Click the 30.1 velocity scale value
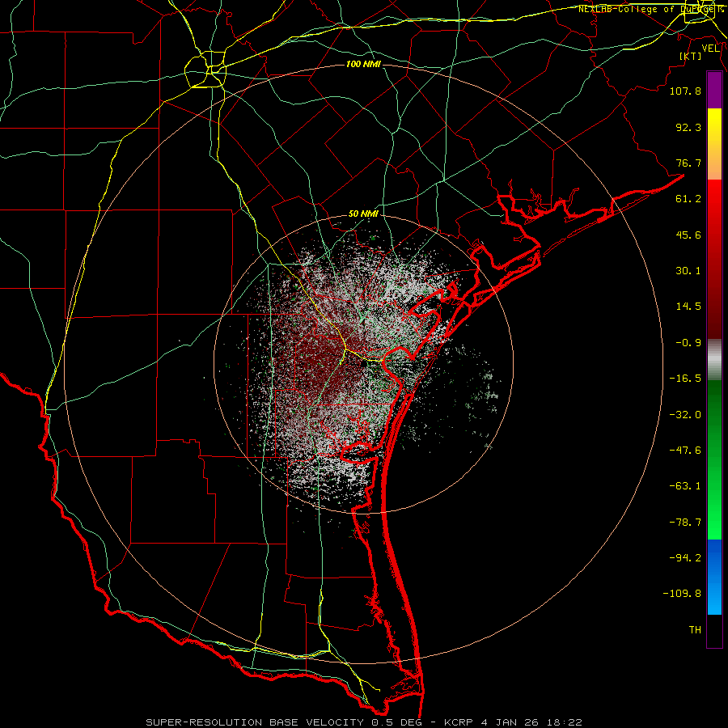 coord(688,271)
